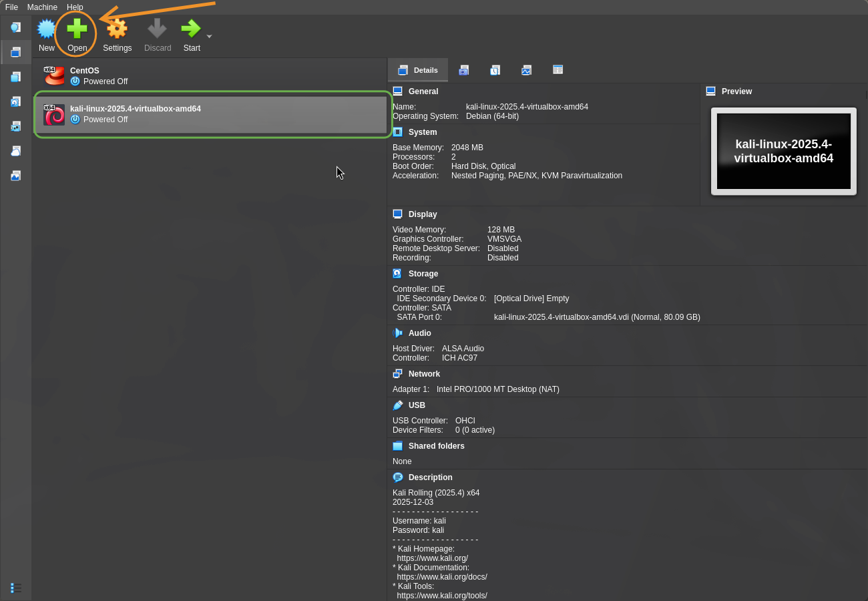The height and width of the screenshot is (601, 868).
Task: Select the CentOS virtual machine
Action: tap(211, 76)
